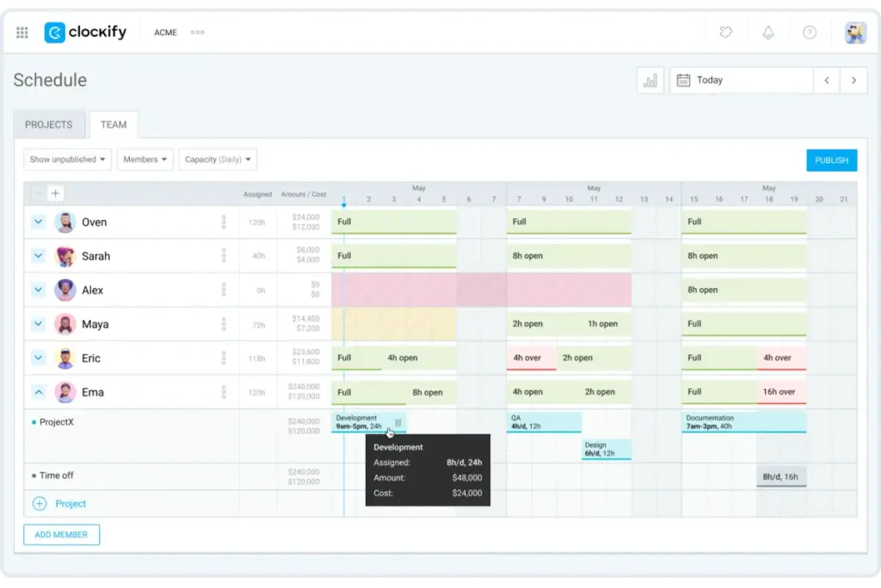881x588 pixels.
Task: Click the Amount / Cost column header
Action: point(304,194)
